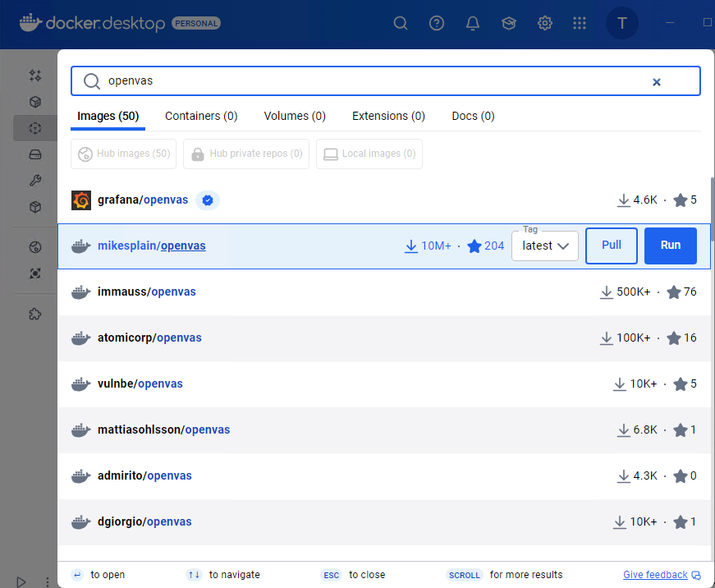Open the Learning center graduation cap icon
The width and height of the screenshot is (715, 588).
(x=508, y=23)
